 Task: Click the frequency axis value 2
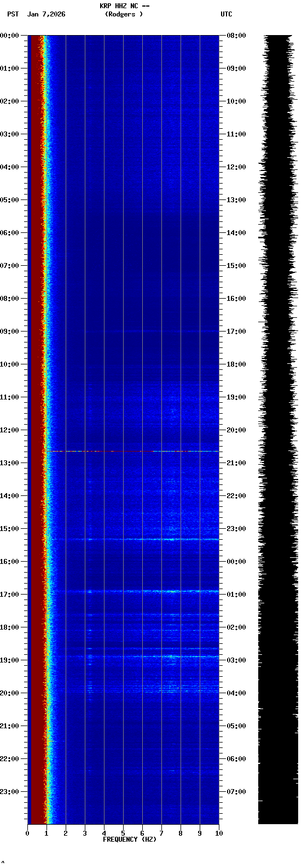pos(66,833)
